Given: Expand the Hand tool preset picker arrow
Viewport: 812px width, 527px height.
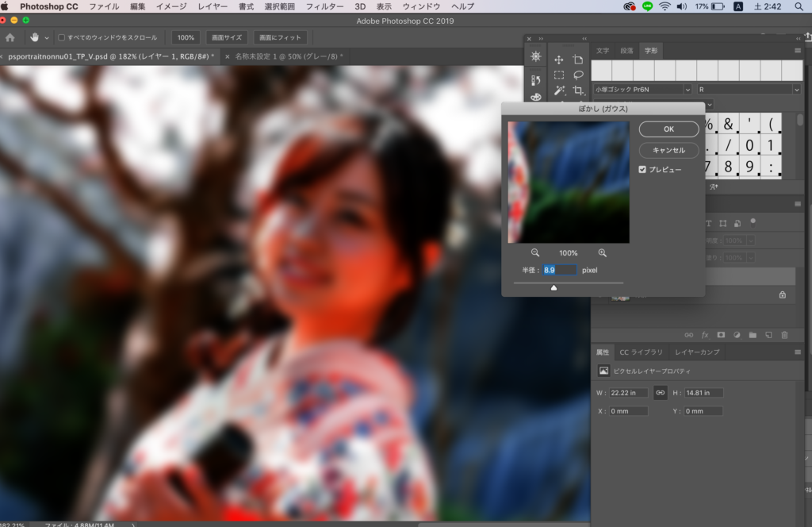Looking at the screenshot, I should tap(47, 37).
